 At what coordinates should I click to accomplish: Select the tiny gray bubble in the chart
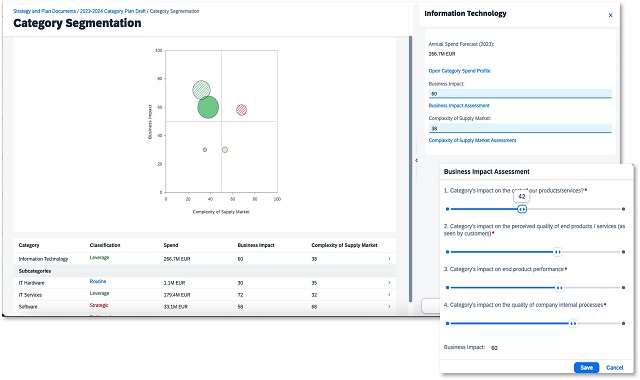click(x=205, y=150)
